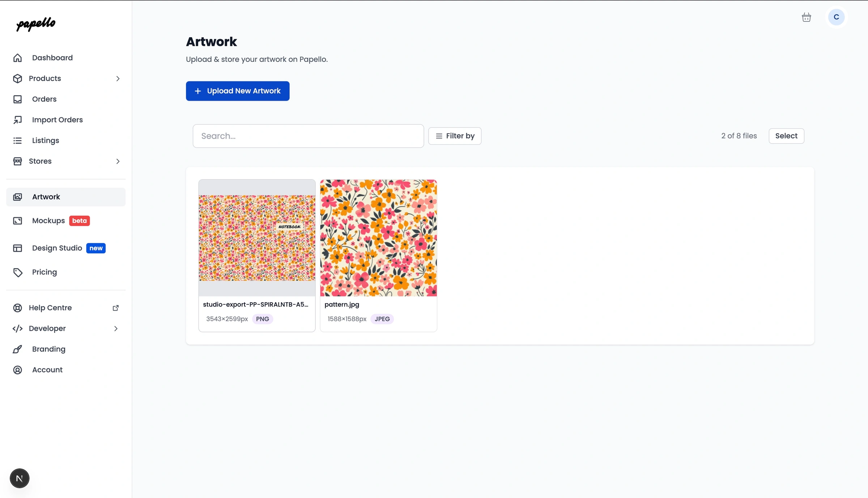Click the Branding brush icon
This screenshot has width=868, height=498.
pos(18,349)
